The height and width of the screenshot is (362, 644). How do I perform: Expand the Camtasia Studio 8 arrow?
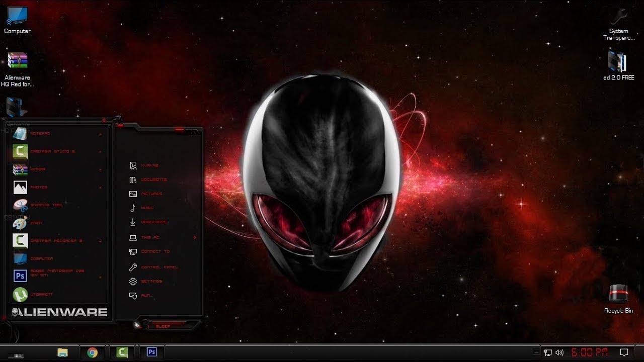pyautogui.click(x=100, y=151)
